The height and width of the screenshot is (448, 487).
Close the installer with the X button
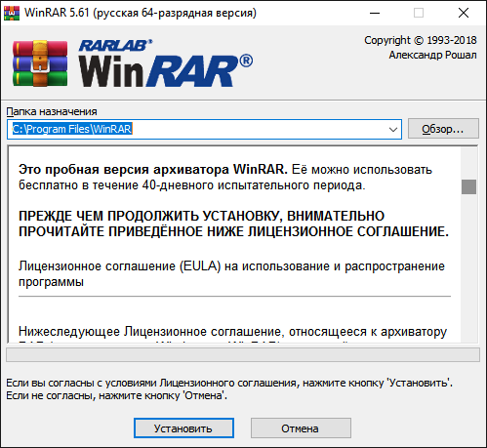coord(464,13)
